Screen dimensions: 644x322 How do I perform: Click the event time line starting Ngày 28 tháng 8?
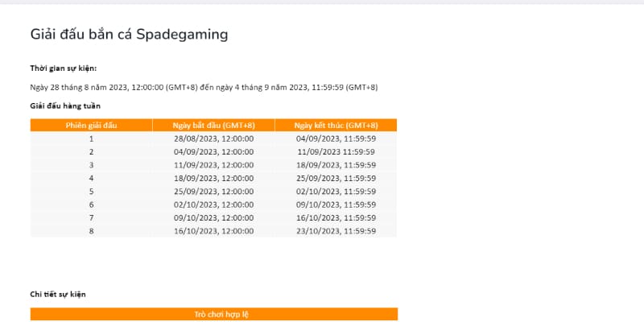pos(204,88)
